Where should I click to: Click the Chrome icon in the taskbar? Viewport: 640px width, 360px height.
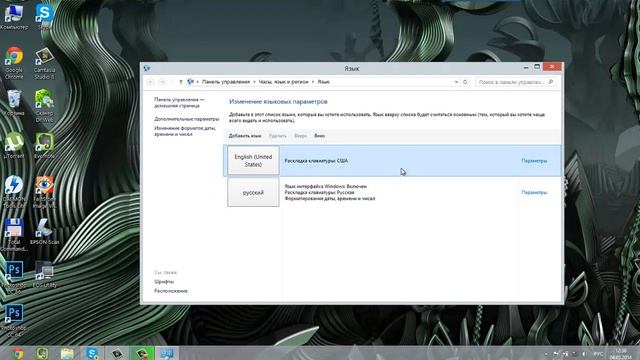[x=17, y=353]
